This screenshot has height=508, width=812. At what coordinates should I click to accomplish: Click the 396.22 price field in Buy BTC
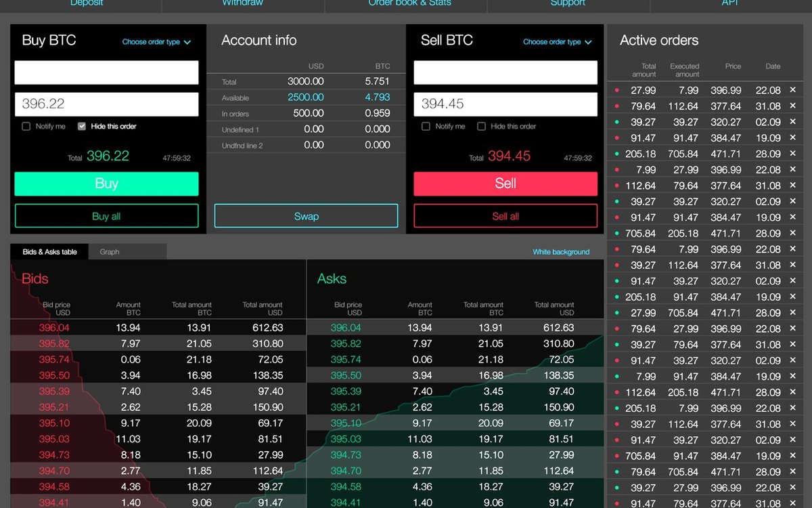[x=106, y=104]
